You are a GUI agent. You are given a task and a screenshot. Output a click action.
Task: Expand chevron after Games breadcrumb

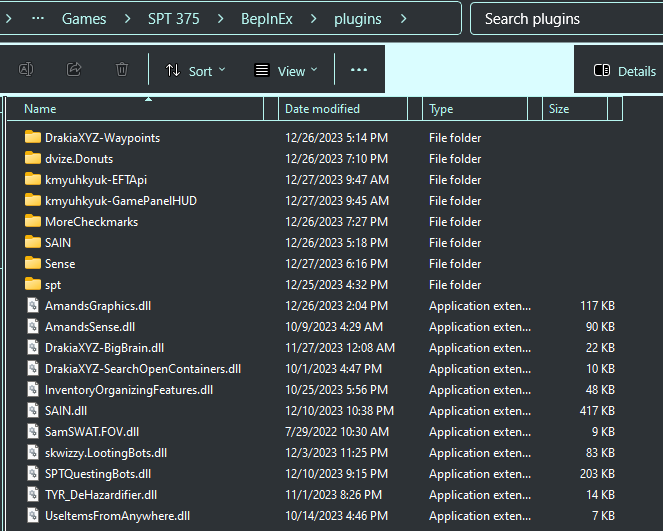(127, 19)
